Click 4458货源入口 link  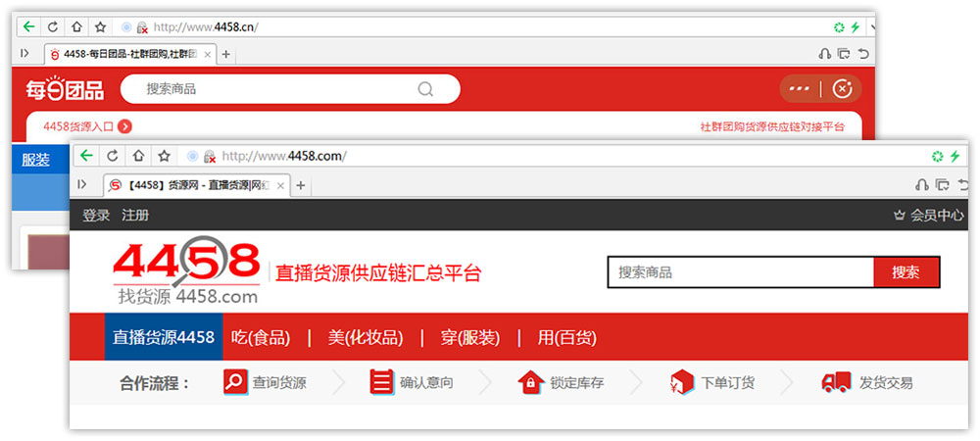[78, 126]
